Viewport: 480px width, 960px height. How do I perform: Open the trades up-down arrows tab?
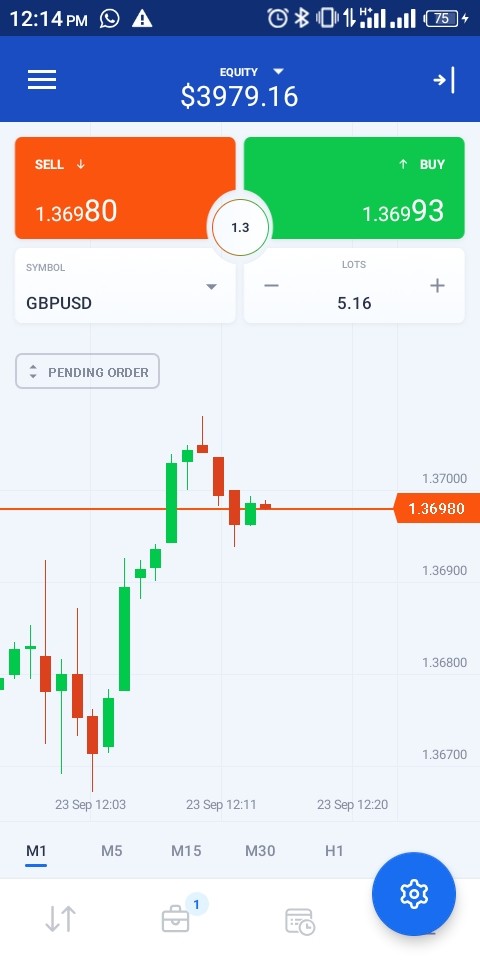coord(61,919)
